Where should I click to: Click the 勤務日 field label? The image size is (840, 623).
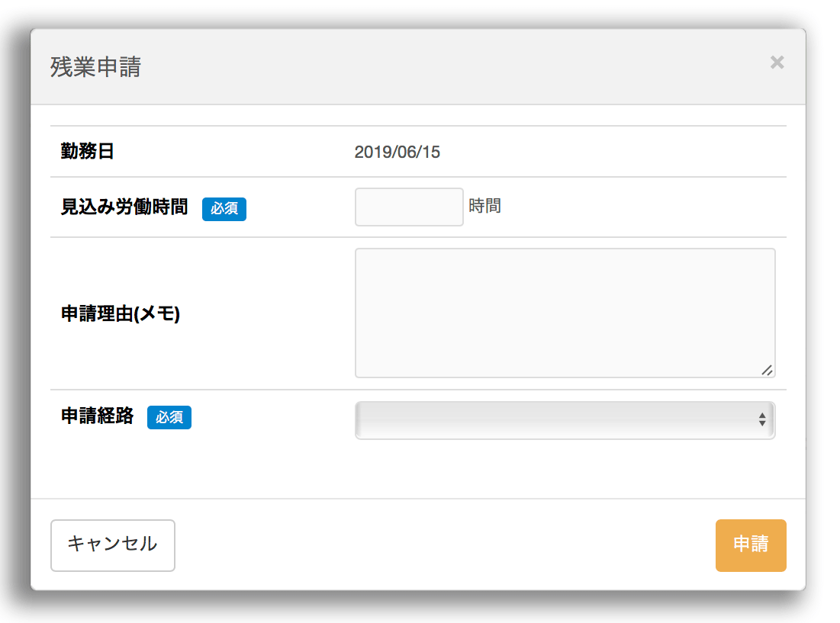tap(88, 152)
